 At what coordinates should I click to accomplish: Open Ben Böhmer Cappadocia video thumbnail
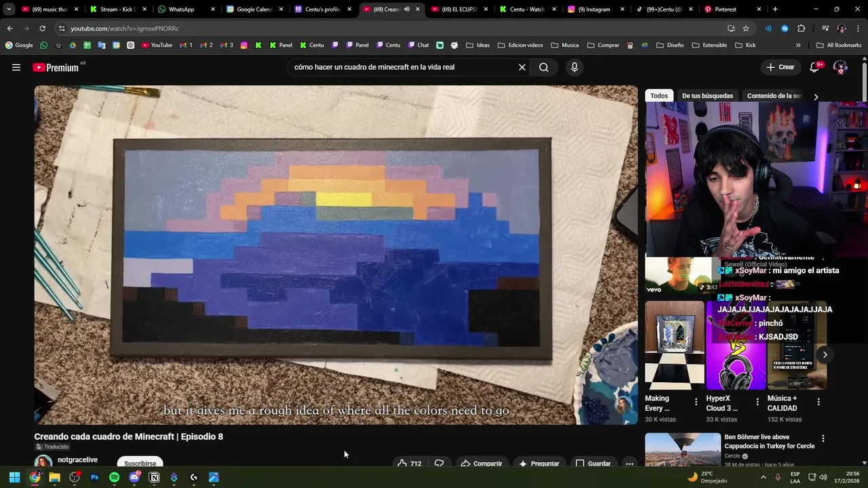coord(682,449)
